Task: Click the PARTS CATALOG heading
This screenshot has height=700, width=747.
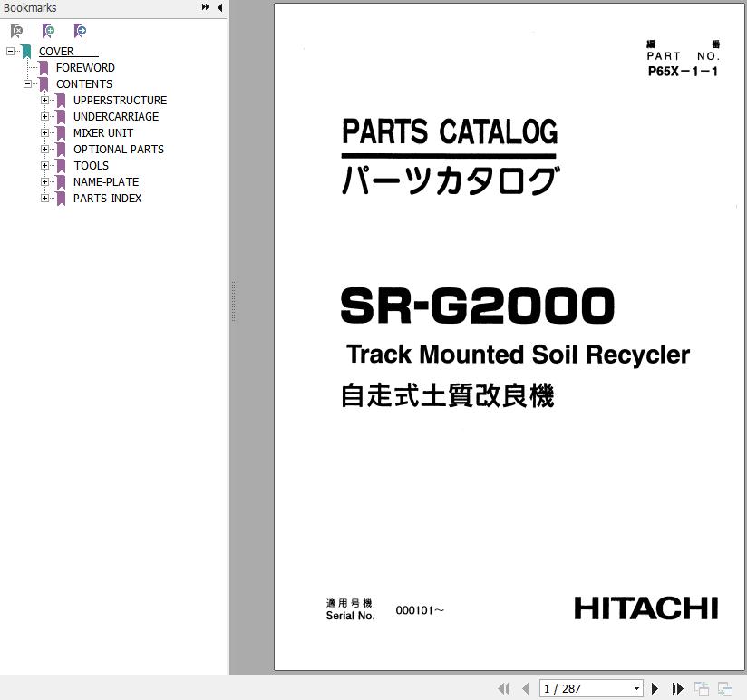Action: coord(450,131)
